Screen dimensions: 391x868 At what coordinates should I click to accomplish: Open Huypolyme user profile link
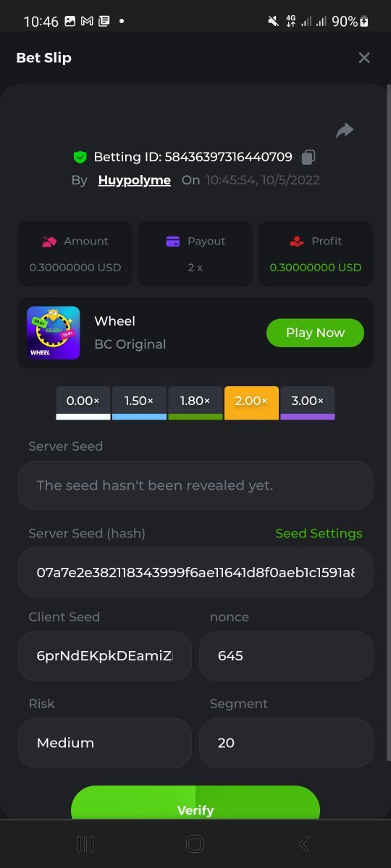[x=135, y=180]
